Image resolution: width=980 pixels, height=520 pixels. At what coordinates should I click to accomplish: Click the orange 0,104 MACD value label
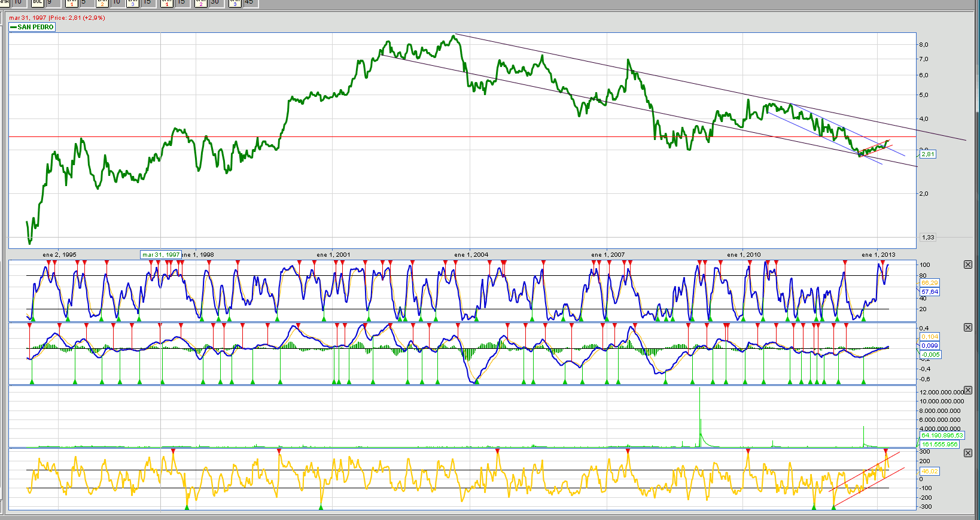pos(930,337)
